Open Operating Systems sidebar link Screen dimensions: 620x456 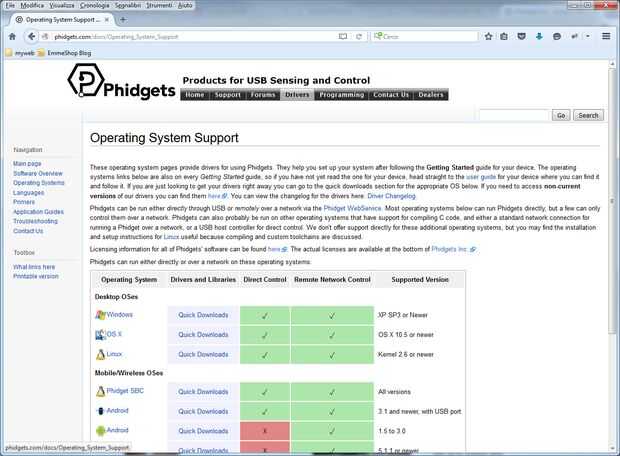click(38, 183)
